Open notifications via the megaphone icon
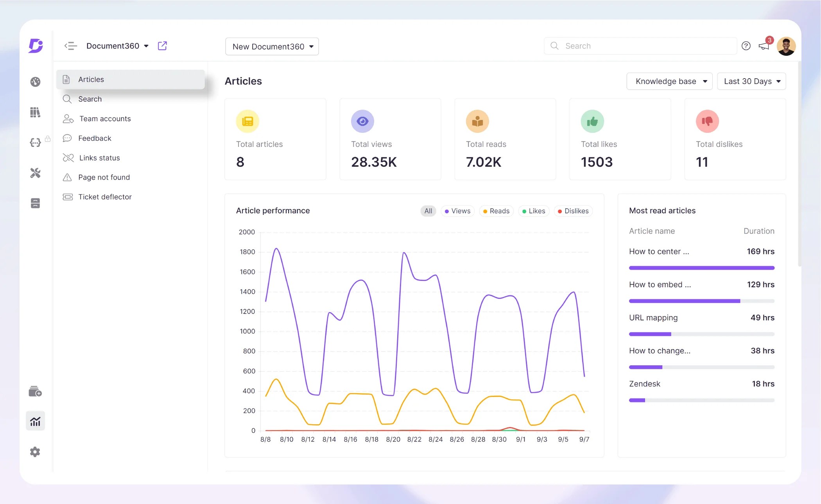The height and width of the screenshot is (504, 821). tap(764, 46)
